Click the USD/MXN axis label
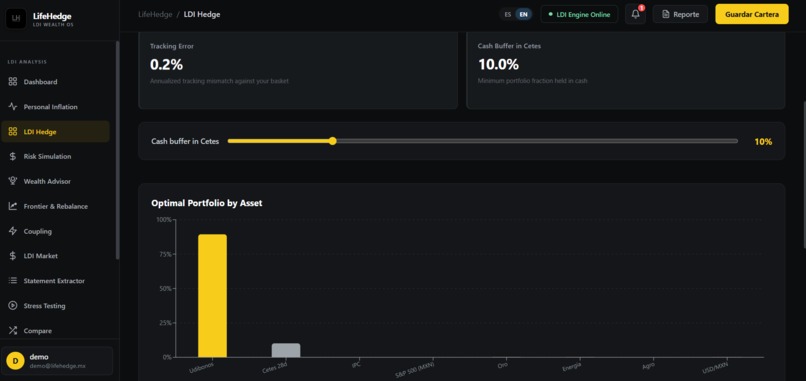The width and height of the screenshot is (806, 381). tap(715, 367)
